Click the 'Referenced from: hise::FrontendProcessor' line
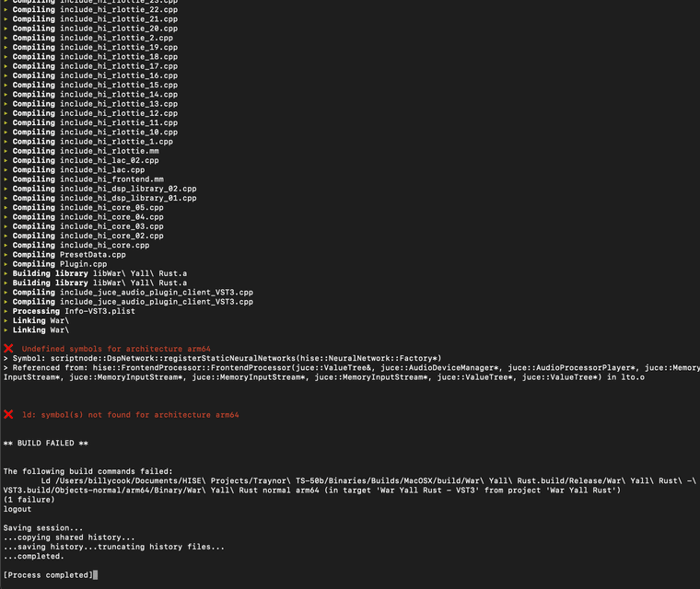700x589 pixels. tap(351, 368)
